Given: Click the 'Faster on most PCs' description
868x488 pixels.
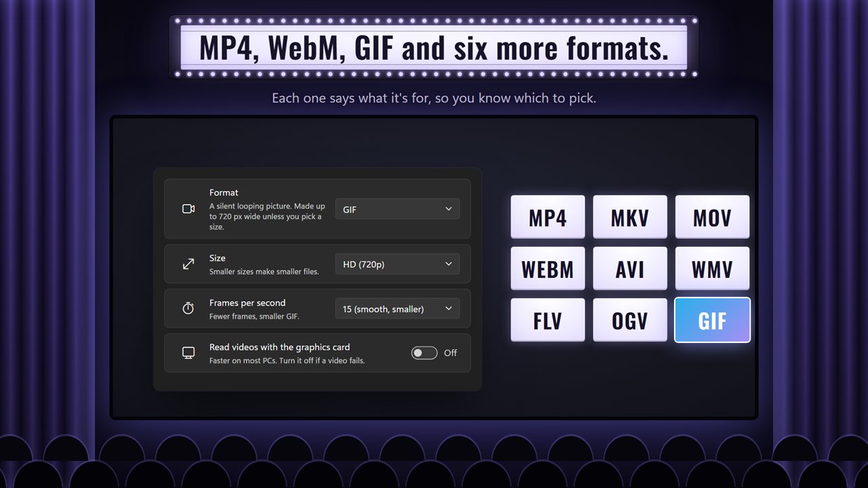Looking at the screenshot, I should coord(287,361).
